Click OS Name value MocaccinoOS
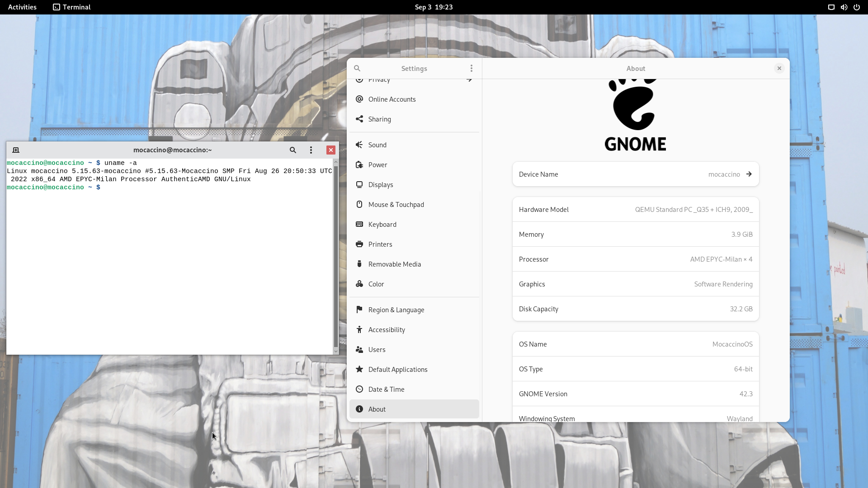Screen dimensions: 868x488 click(x=732, y=344)
